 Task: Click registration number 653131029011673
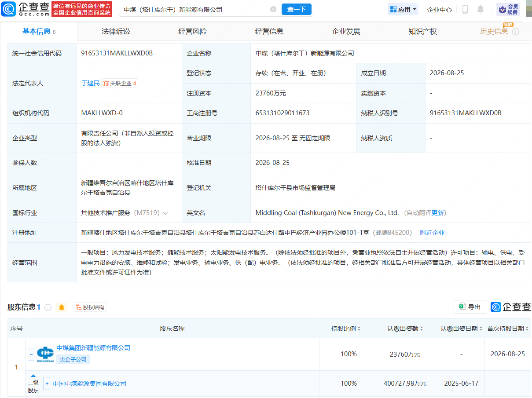coord(283,113)
